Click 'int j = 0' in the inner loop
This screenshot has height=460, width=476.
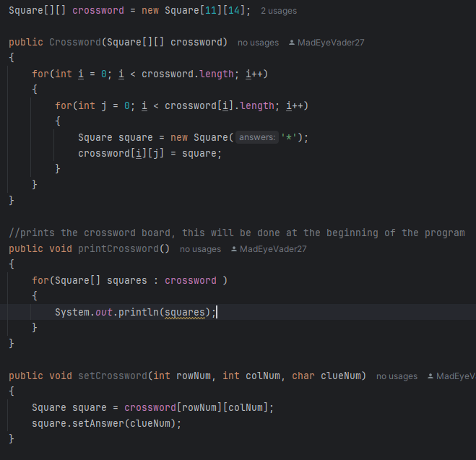(107, 105)
